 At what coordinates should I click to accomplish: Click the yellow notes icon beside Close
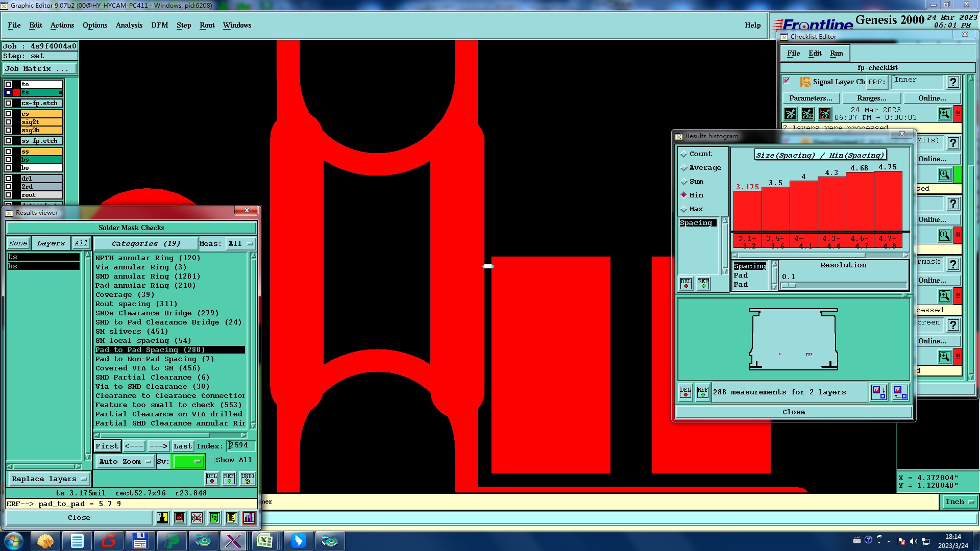(231, 518)
